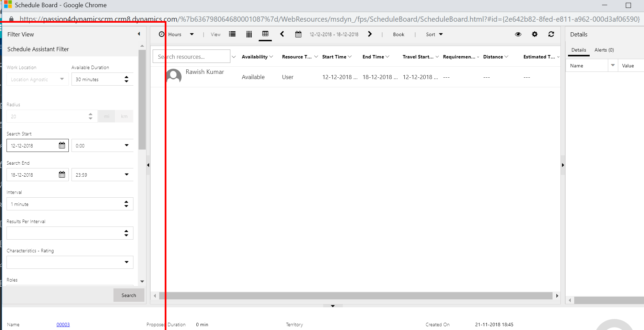Select mi radius unit
This screenshot has height=330, width=644.
click(107, 116)
